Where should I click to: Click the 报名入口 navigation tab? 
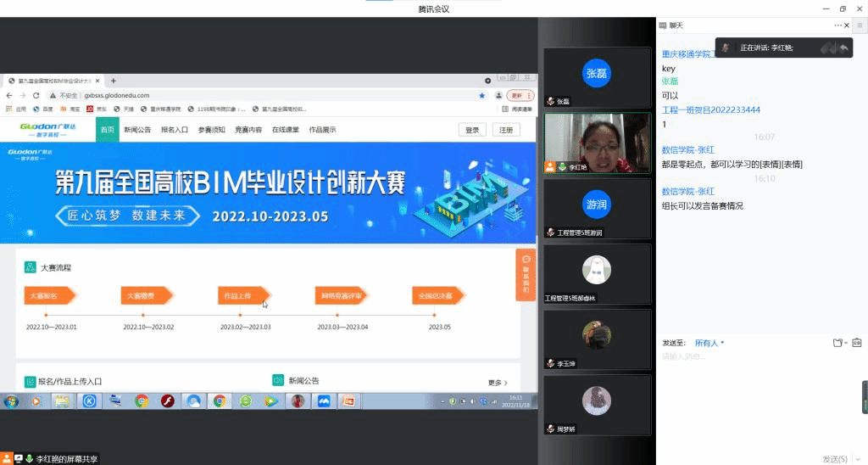174,130
